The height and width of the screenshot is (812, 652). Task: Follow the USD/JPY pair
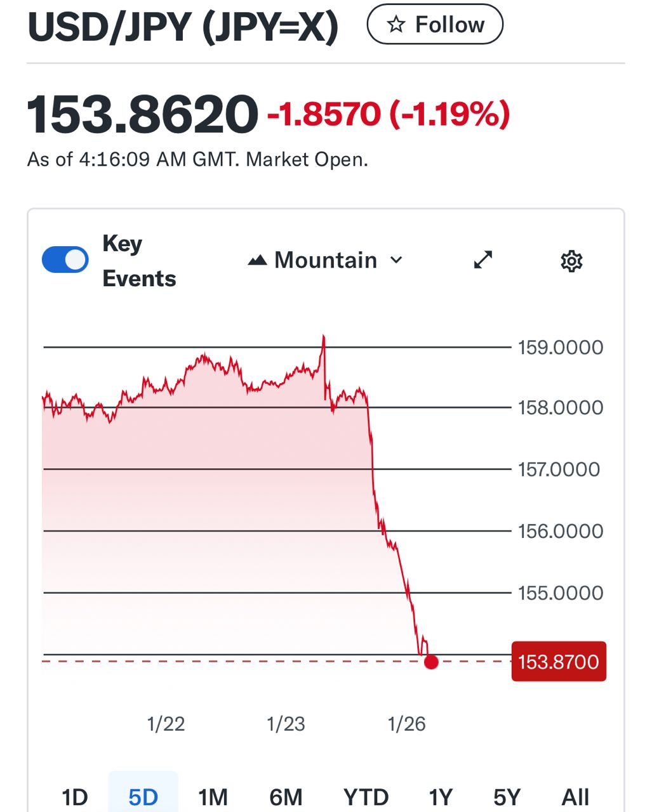[435, 25]
